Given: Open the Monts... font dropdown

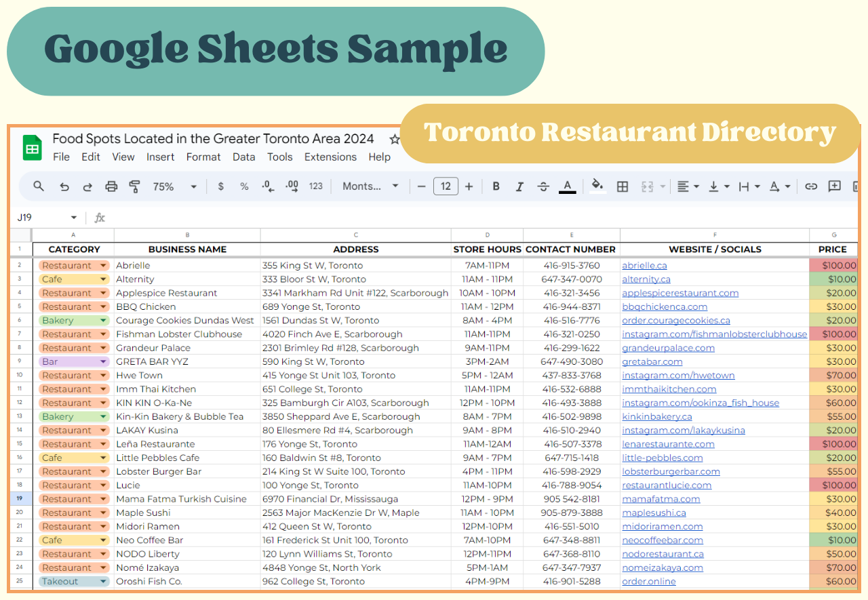Looking at the screenshot, I should tap(370, 186).
